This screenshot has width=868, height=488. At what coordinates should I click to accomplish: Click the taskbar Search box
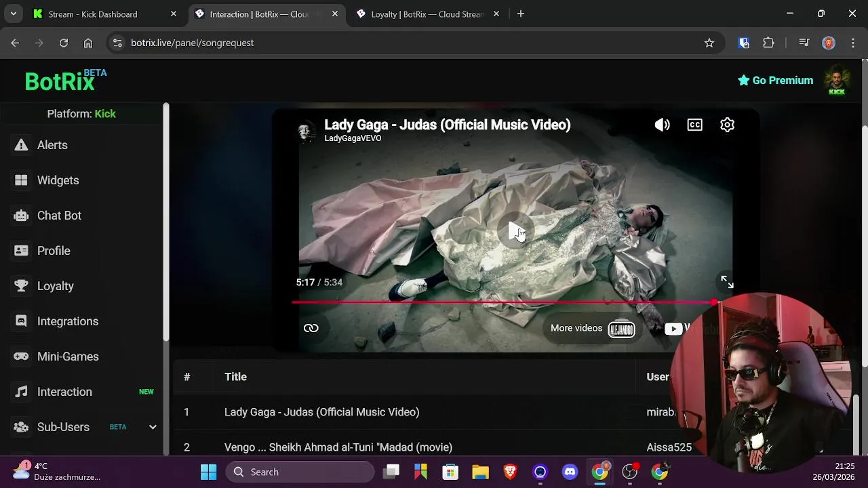tap(300, 472)
